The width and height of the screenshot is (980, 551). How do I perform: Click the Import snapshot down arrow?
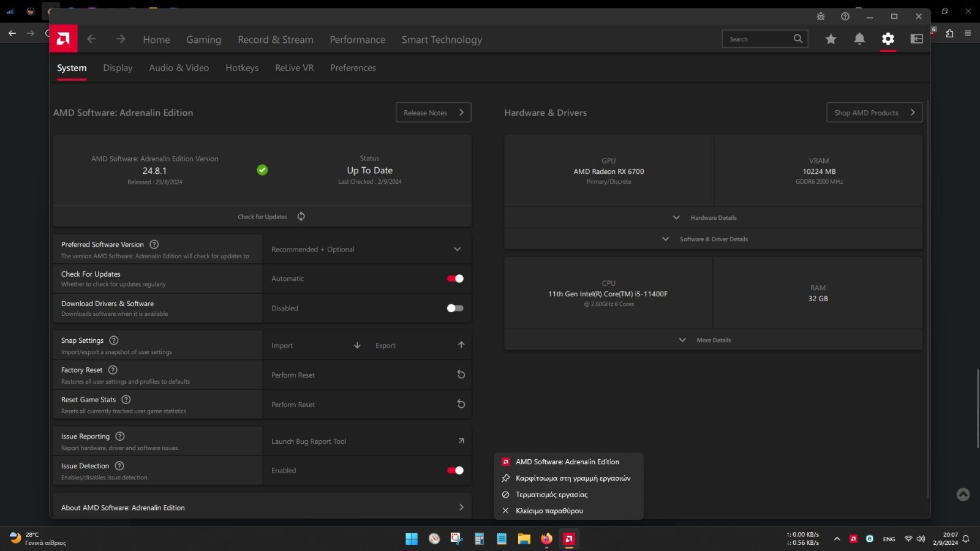pos(357,345)
